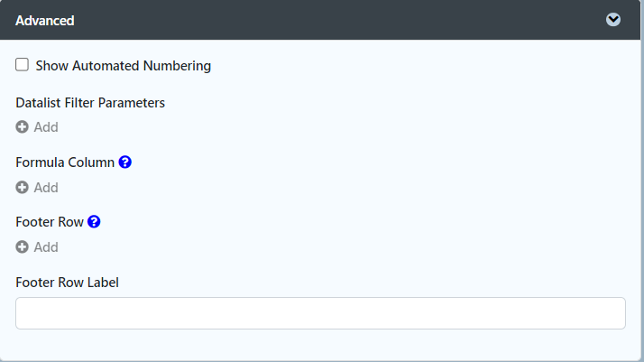644x362 pixels.
Task: Enable Show Automated Numbering checkbox
Action: (x=23, y=65)
